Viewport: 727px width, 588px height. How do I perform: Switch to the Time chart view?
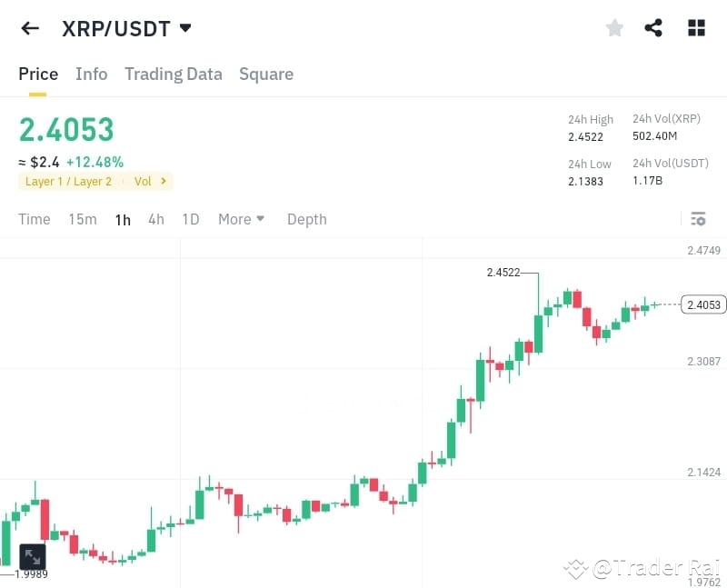coord(34,219)
